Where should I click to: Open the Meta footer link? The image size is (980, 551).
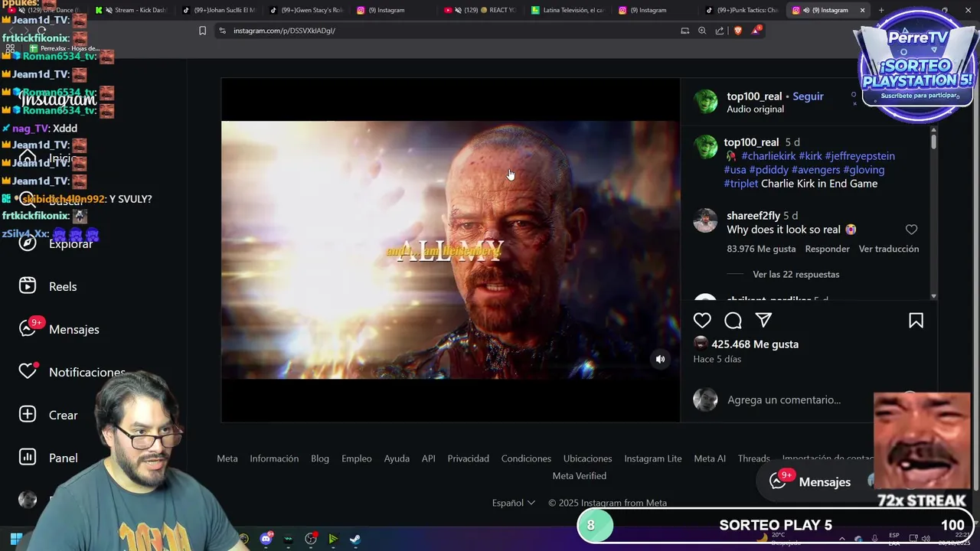[227, 458]
